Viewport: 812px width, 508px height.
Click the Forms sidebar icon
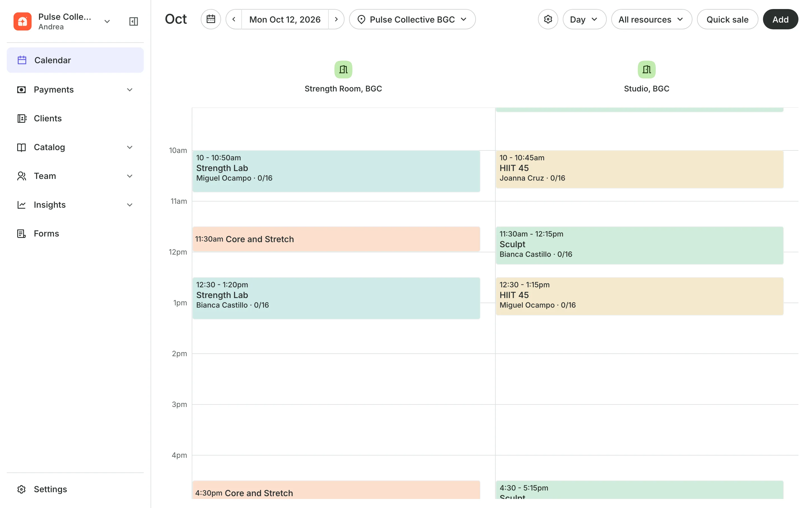[x=21, y=233]
